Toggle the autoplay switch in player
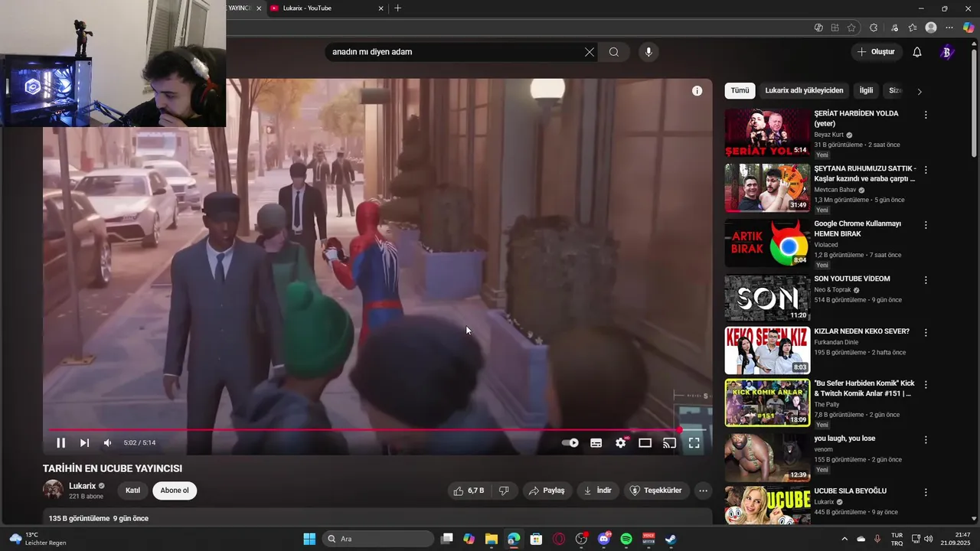 (x=570, y=443)
